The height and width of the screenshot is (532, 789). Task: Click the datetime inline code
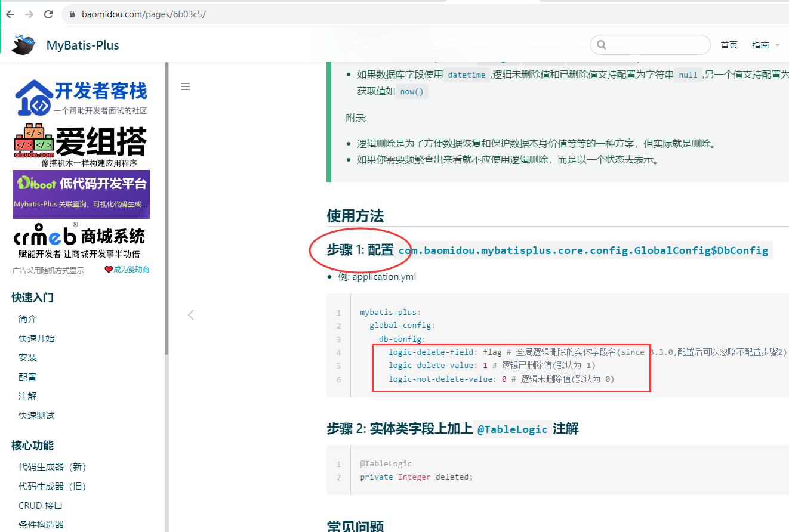click(467, 75)
